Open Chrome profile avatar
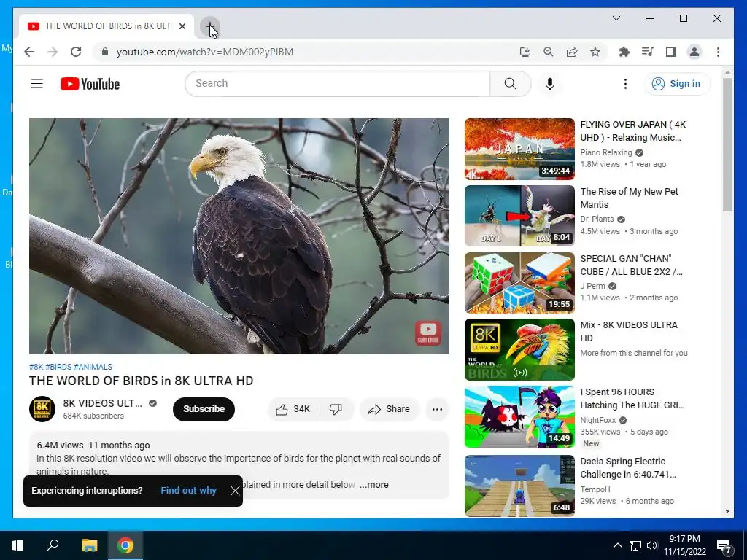The height and width of the screenshot is (560, 747). point(694,52)
